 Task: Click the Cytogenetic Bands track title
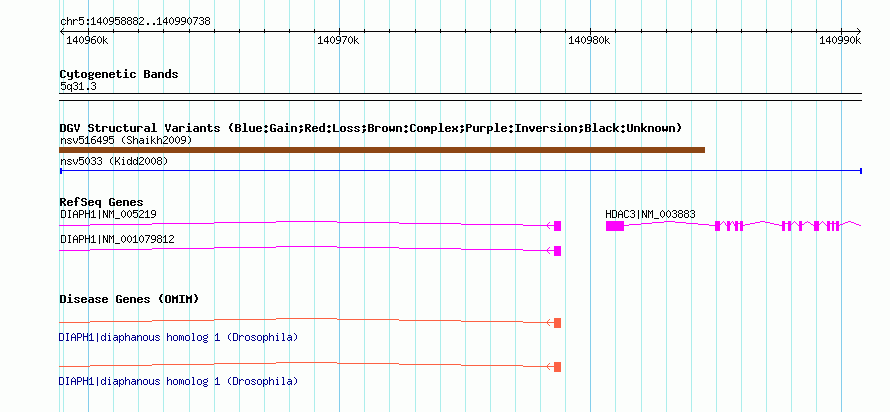click(x=119, y=74)
